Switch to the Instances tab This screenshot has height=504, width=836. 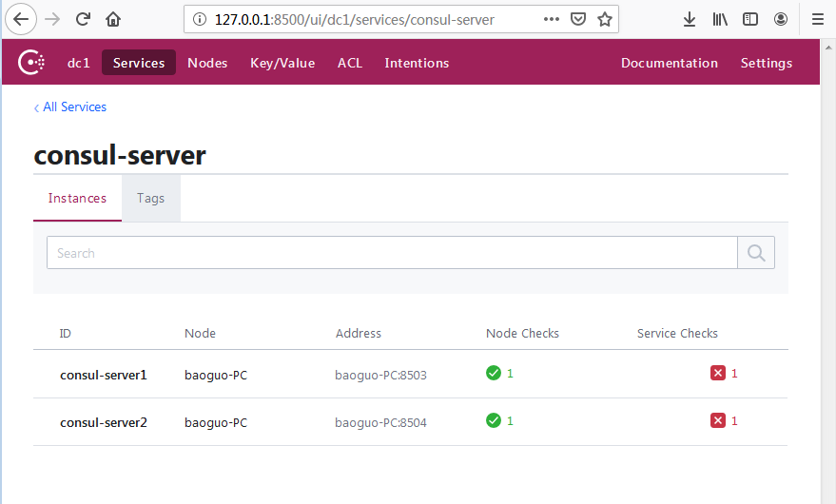pyautogui.click(x=77, y=198)
